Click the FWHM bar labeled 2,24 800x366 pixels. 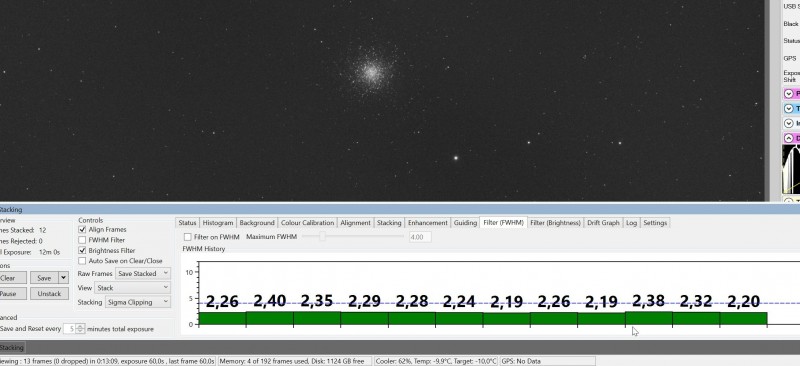click(459, 319)
